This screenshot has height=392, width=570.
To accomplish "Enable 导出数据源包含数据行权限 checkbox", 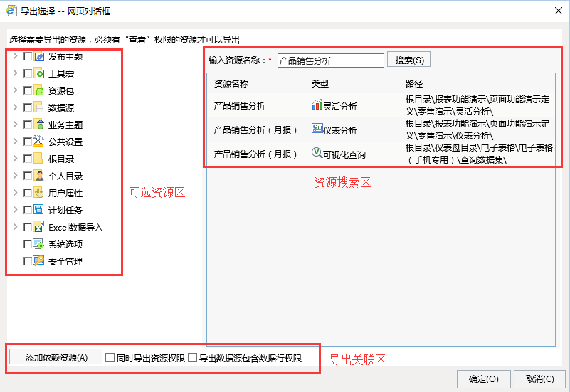I will [x=193, y=358].
